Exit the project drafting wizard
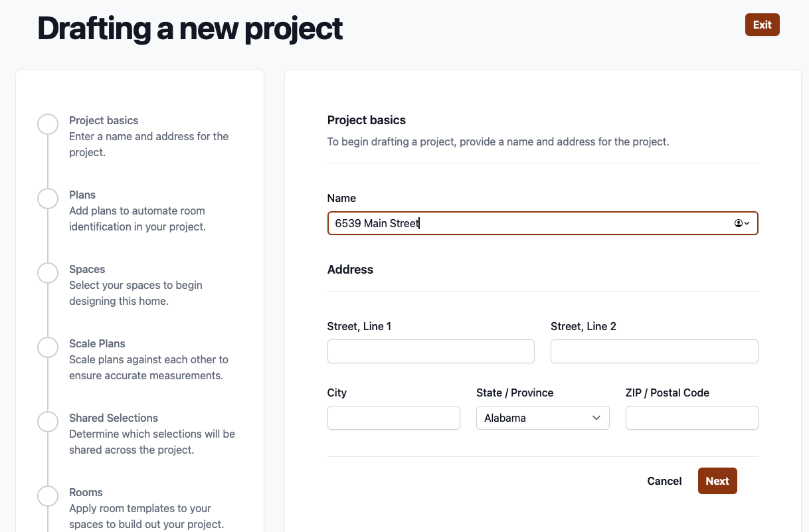Screen dimensions: 809x532 tap(762, 25)
